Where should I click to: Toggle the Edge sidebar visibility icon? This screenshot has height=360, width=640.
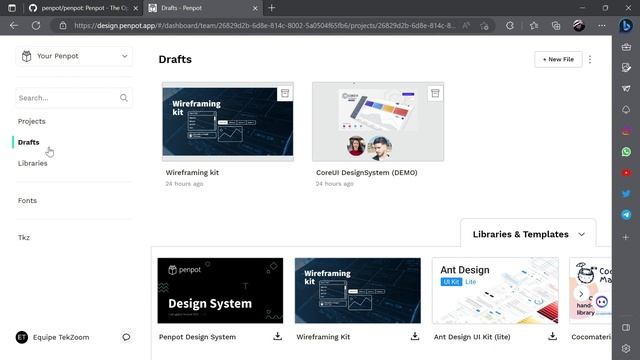pos(626,327)
